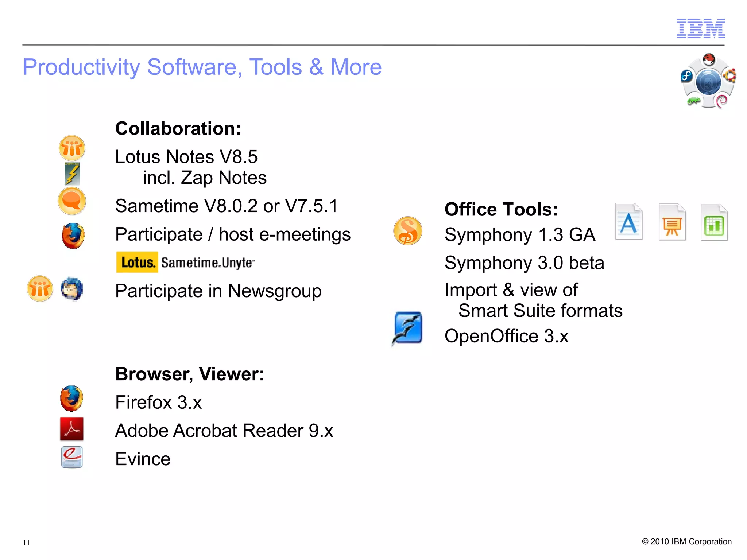Click the slide number 11
Image resolution: width=747 pixels, height=560 pixels.
point(26,542)
